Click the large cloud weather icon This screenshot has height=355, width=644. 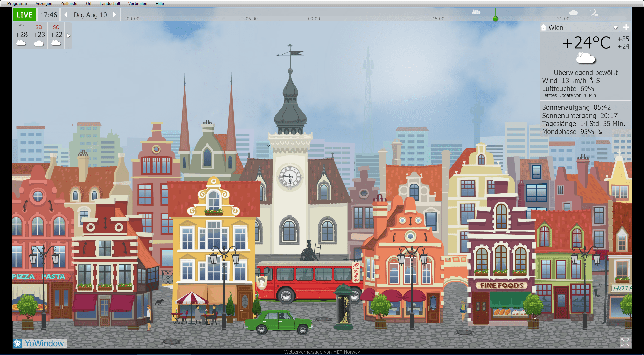pos(586,58)
